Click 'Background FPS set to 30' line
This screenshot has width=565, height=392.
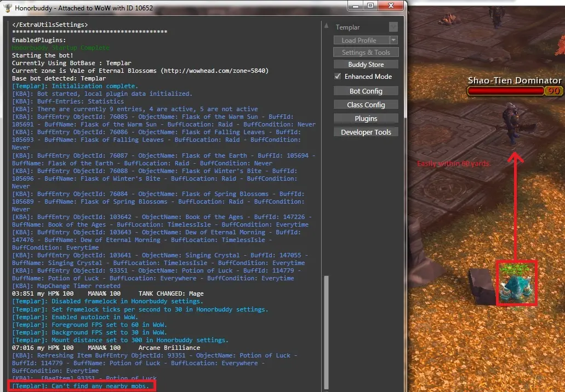(x=89, y=333)
